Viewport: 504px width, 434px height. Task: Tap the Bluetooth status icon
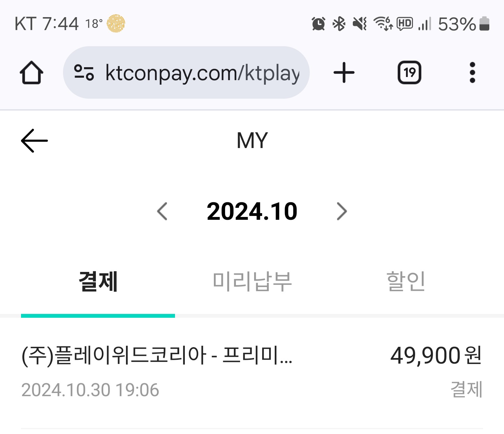339,24
